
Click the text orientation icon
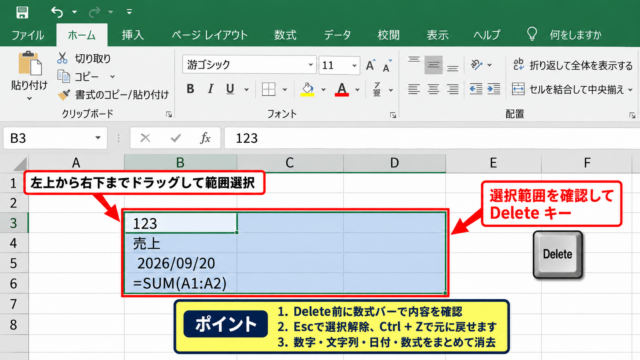pyautogui.click(x=476, y=65)
